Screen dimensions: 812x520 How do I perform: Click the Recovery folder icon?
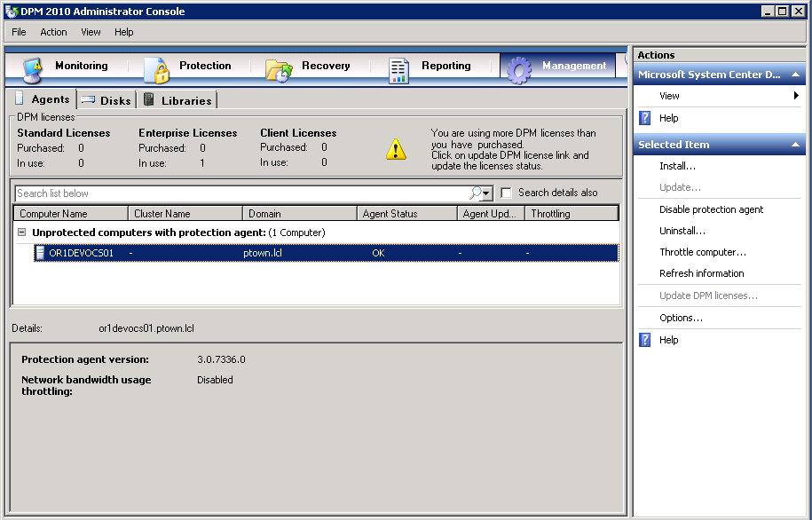click(279, 70)
